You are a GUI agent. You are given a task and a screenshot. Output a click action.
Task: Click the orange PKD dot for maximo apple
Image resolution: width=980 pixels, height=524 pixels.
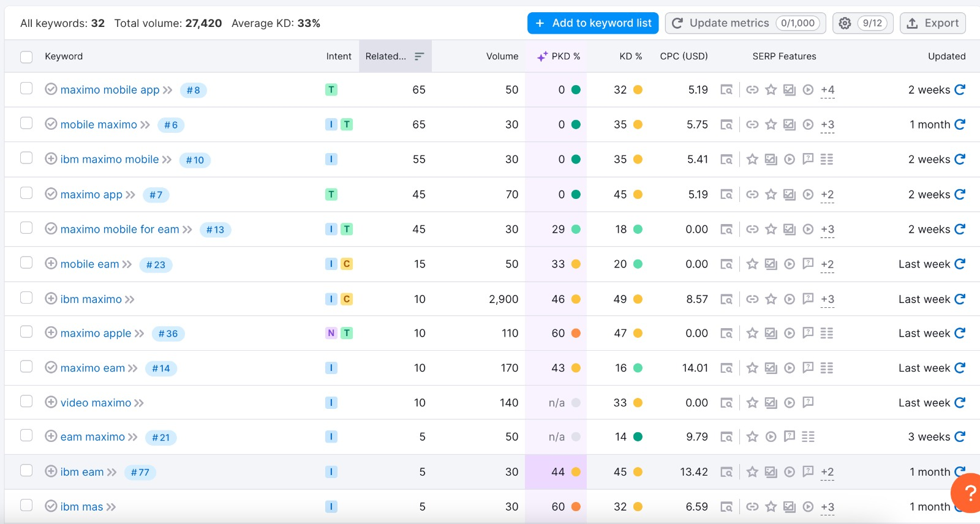(x=576, y=334)
